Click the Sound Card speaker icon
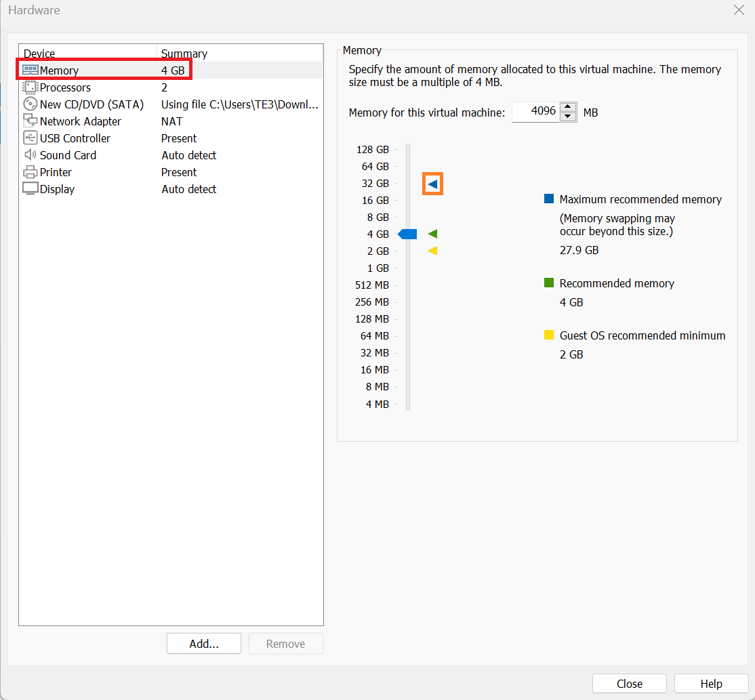The image size is (755, 700). click(x=30, y=155)
